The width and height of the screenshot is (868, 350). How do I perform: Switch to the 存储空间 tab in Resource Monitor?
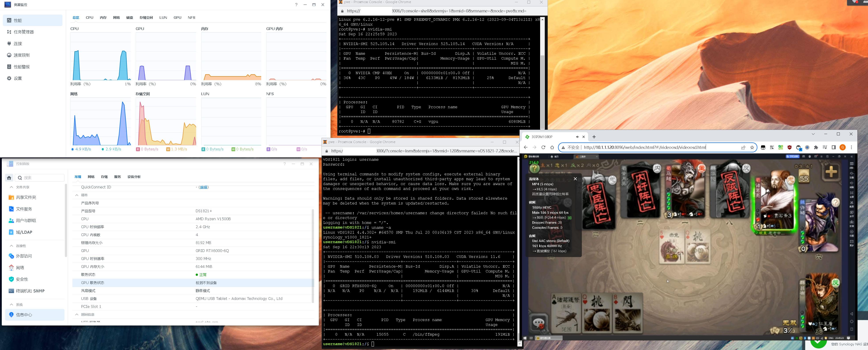pyautogui.click(x=146, y=17)
